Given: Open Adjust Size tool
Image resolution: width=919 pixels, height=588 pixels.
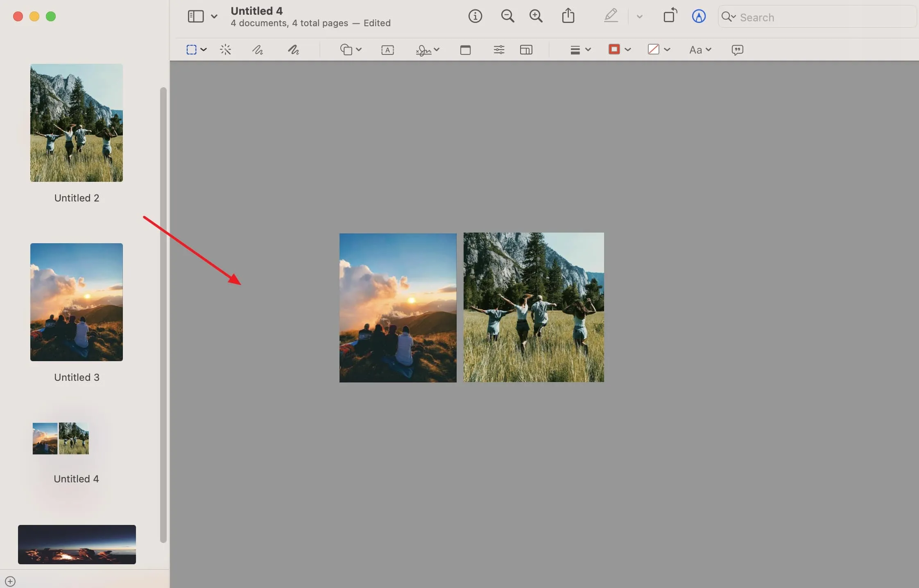Looking at the screenshot, I should point(526,50).
